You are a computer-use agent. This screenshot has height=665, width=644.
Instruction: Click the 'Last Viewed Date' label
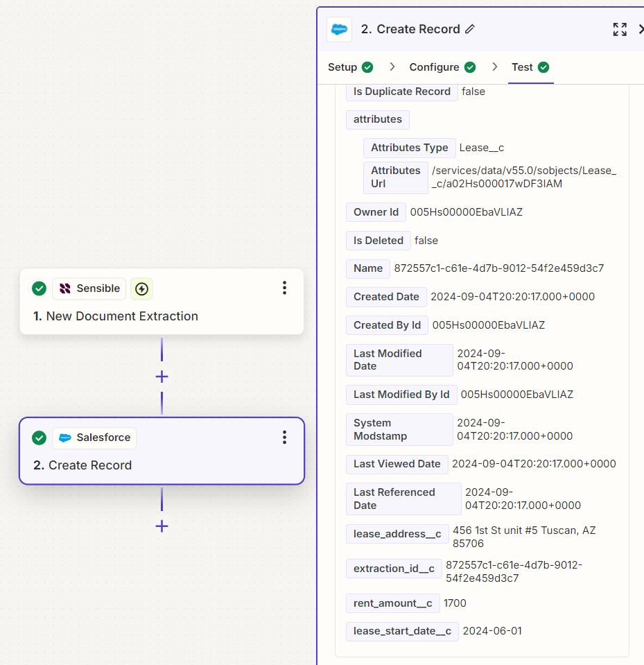point(397,465)
